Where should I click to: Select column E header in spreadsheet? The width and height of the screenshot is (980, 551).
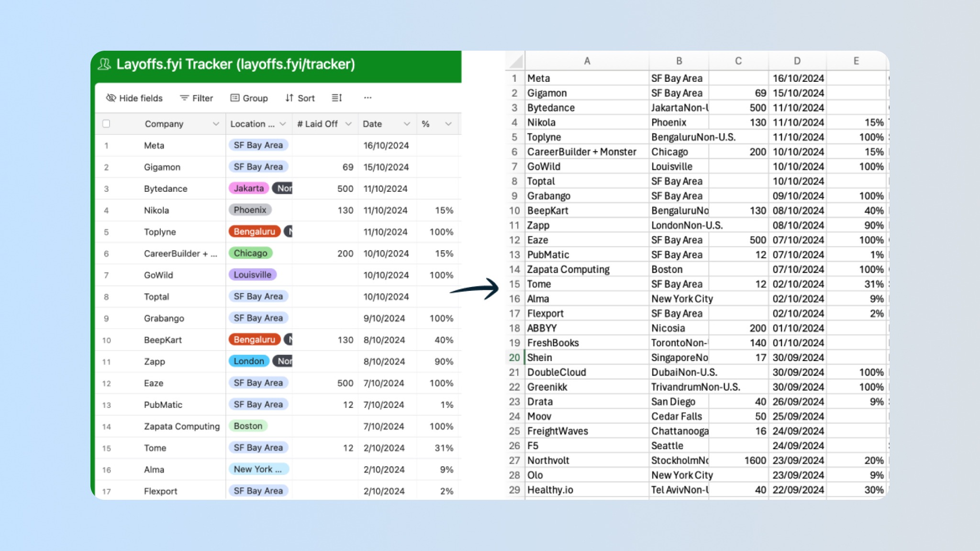click(856, 61)
